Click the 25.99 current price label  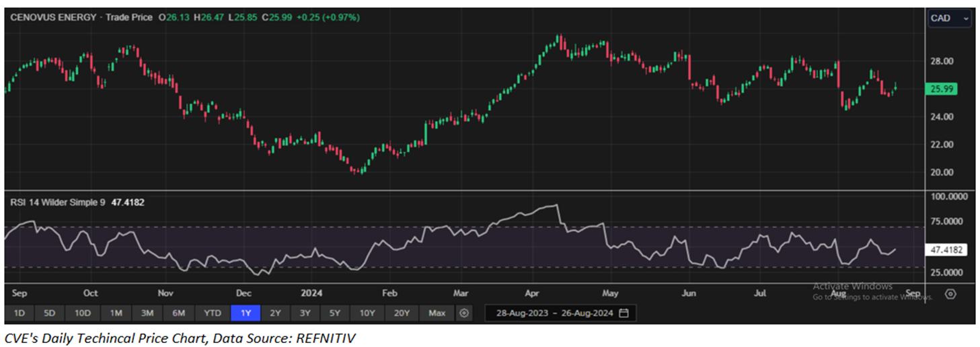[940, 89]
